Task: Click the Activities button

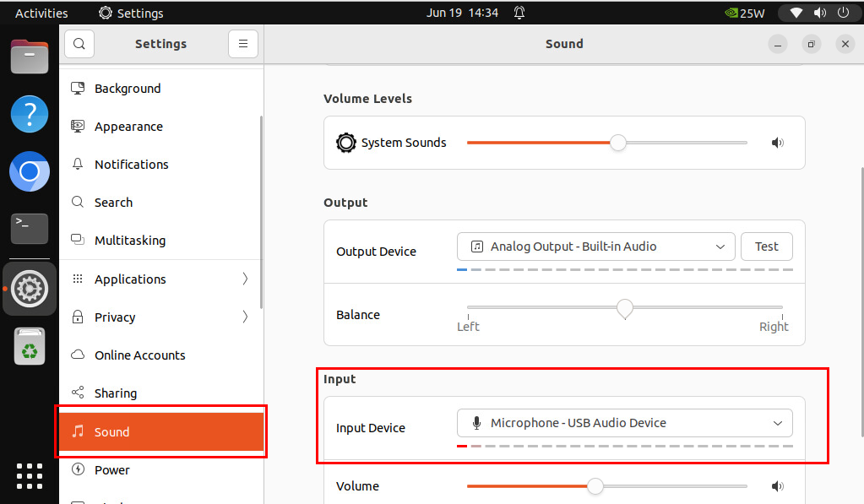Action: 41,13
